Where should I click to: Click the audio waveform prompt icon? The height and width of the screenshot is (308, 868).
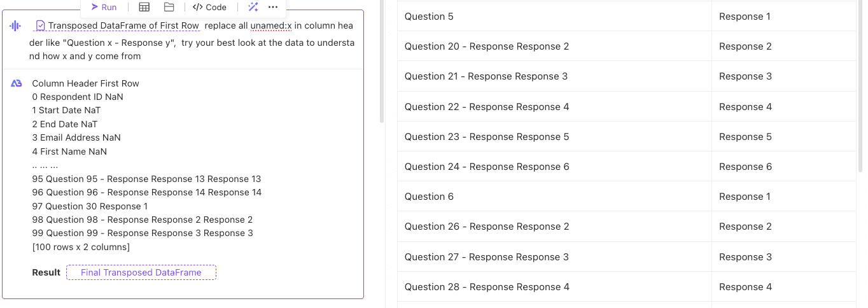15,26
